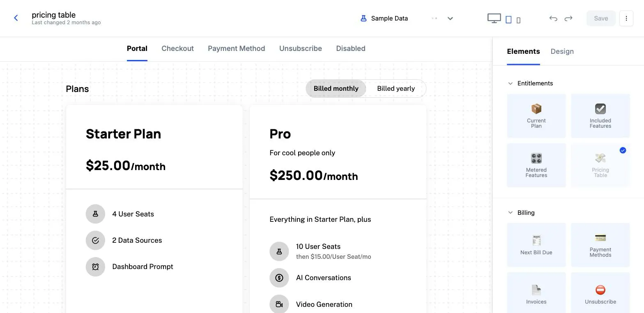Collapse the Billing section
This screenshot has height=313, width=644.
tap(511, 213)
